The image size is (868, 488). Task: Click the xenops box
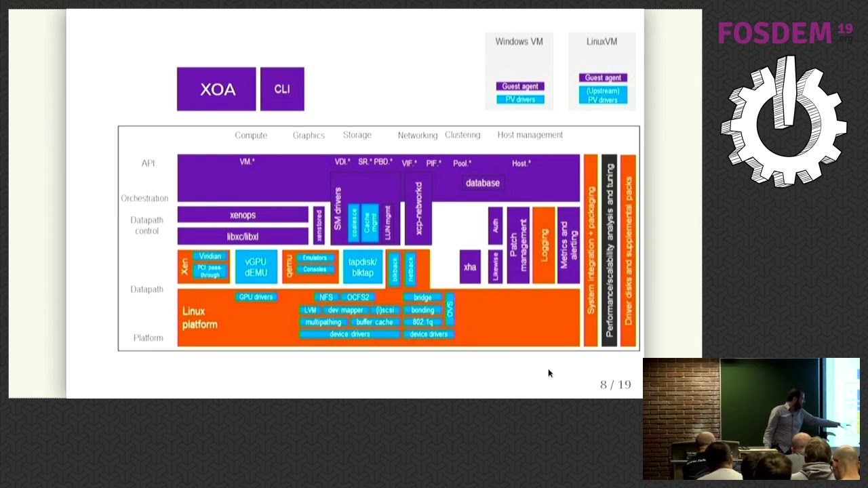pyautogui.click(x=243, y=215)
